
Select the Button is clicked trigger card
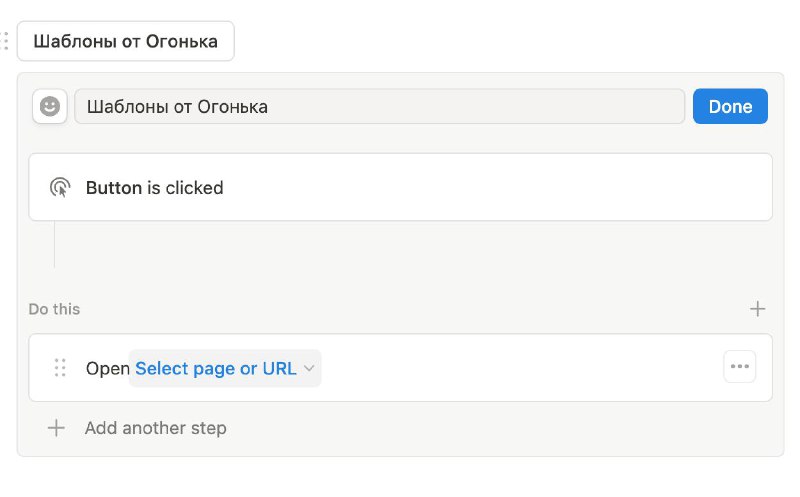(x=401, y=187)
